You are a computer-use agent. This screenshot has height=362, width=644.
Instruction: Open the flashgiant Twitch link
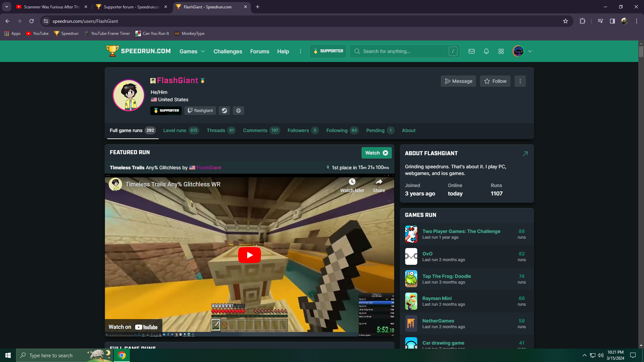(x=200, y=111)
